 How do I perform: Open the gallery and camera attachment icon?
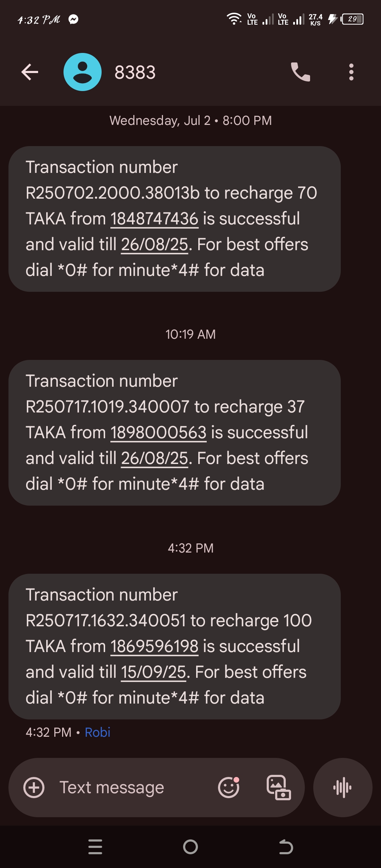point(278,788)
